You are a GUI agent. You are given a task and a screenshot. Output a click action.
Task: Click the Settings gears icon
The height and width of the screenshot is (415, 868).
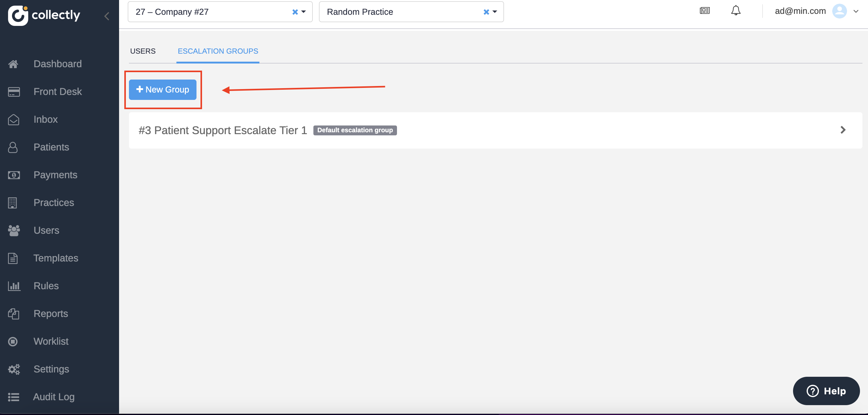pyautogui.click(x=14, y=369)
